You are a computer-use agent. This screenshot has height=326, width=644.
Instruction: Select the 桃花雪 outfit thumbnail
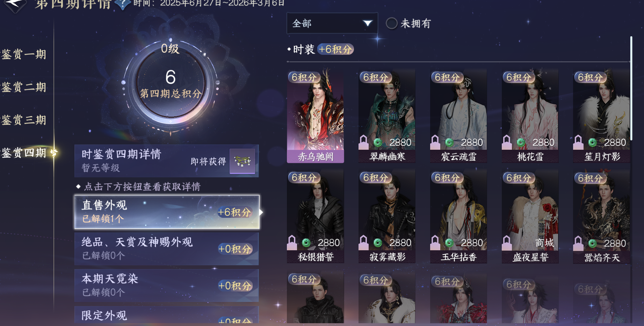(530, 116)
